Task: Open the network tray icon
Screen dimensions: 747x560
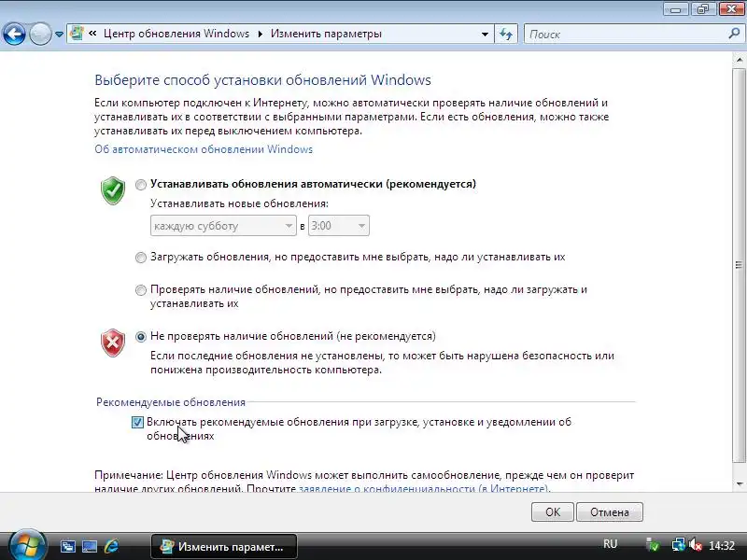Action: tap(678, 545)
